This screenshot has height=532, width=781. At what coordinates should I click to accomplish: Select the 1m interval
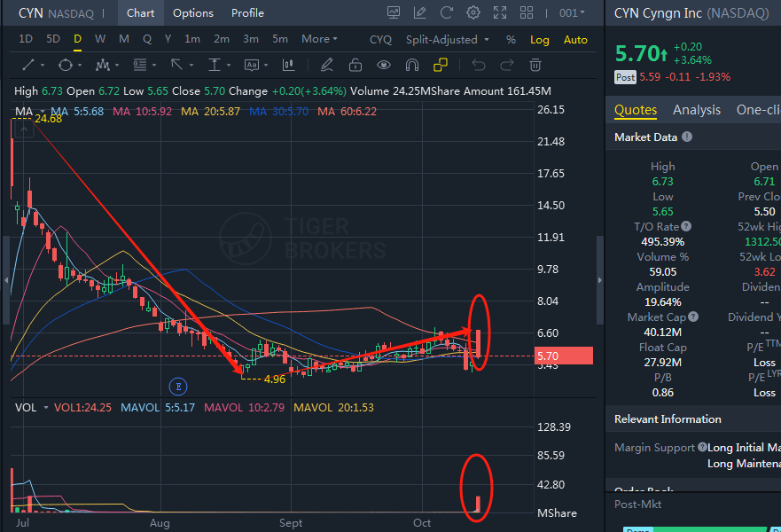192,39
